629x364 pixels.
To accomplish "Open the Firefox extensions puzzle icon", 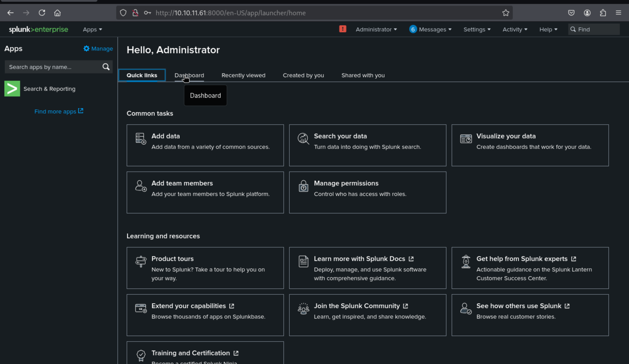I will [x=603, y=13].
